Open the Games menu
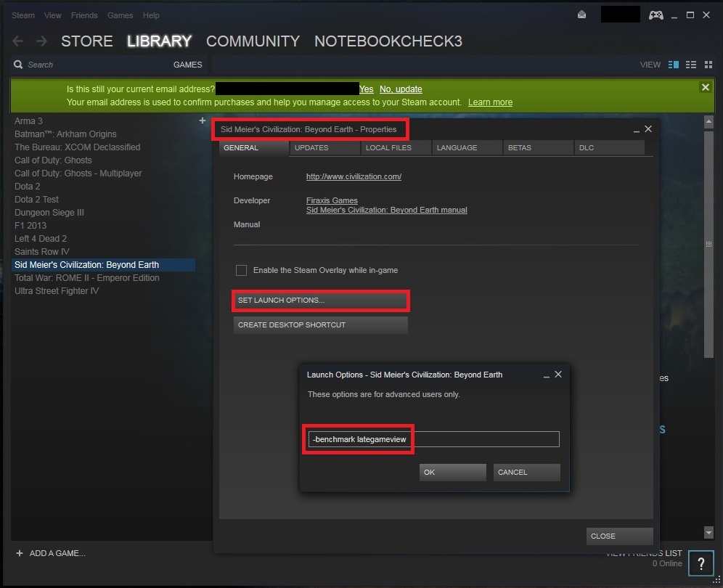The width and height of the screenshot is (723, 588). coord(120,15)
